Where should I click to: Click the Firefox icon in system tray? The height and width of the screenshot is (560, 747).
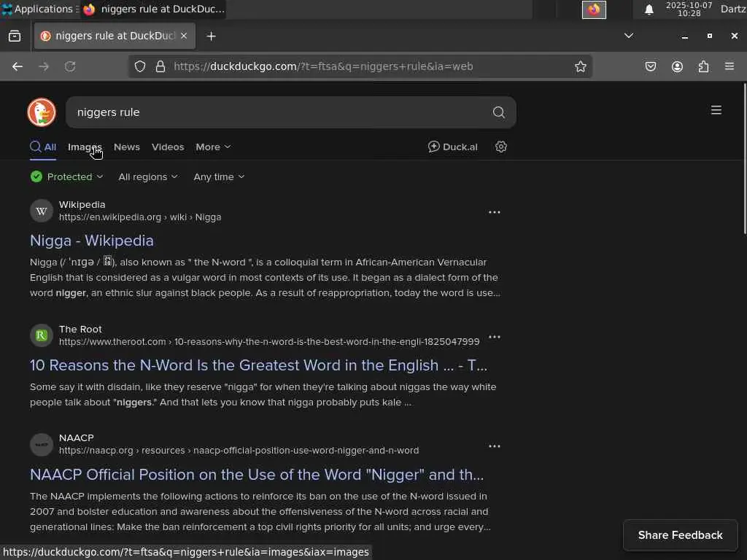point(594,9)
